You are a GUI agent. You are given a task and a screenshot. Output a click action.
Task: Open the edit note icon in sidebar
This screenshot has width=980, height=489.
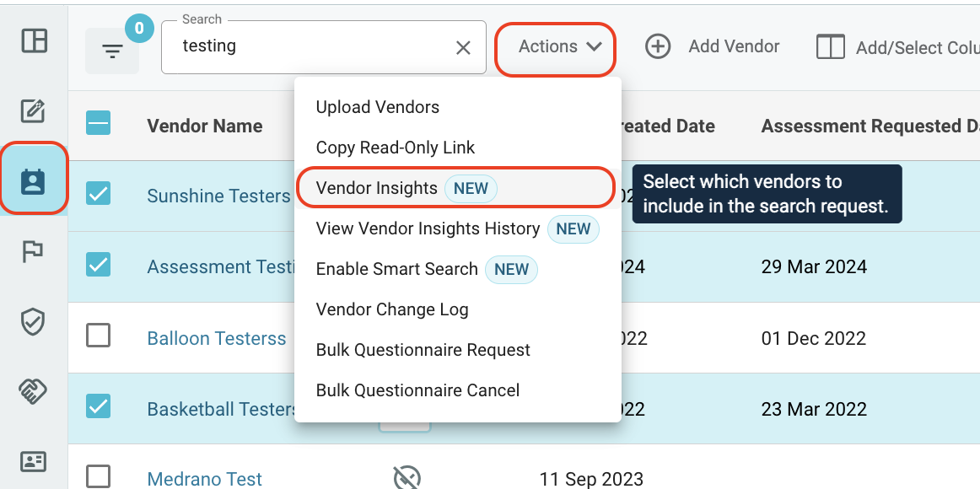tap(33, 111)
